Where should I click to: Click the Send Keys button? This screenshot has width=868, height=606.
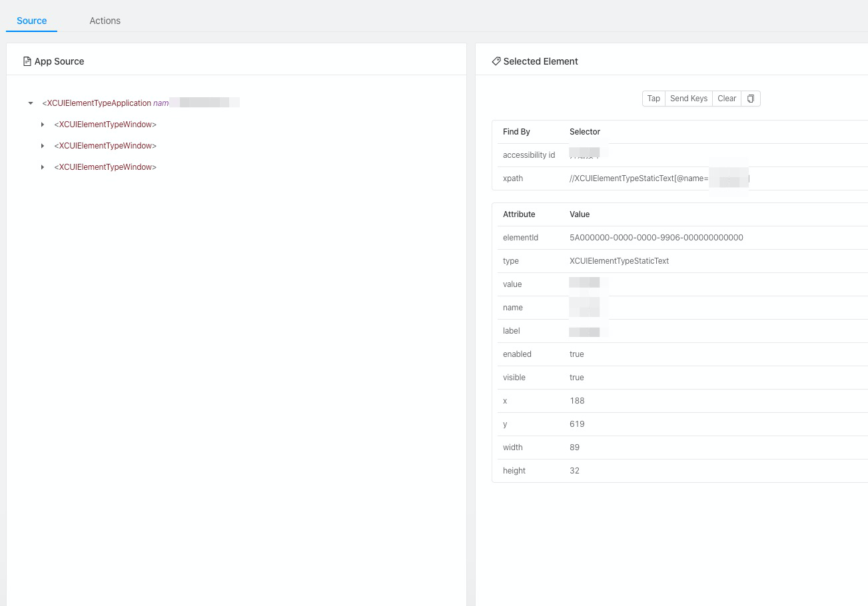click(x=689, y=99)
